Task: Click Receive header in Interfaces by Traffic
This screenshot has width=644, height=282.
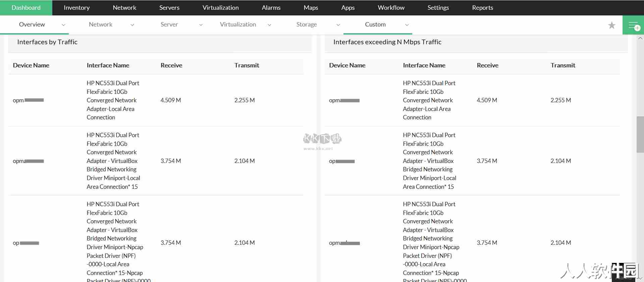Action: [x=171, y=65]
